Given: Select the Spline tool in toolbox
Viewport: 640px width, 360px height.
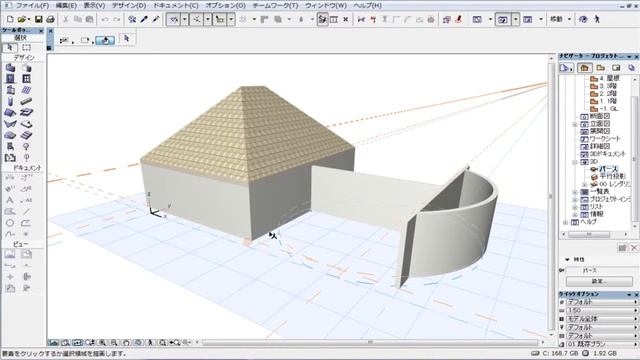Looking at the screenshot, I should (10, 234).
